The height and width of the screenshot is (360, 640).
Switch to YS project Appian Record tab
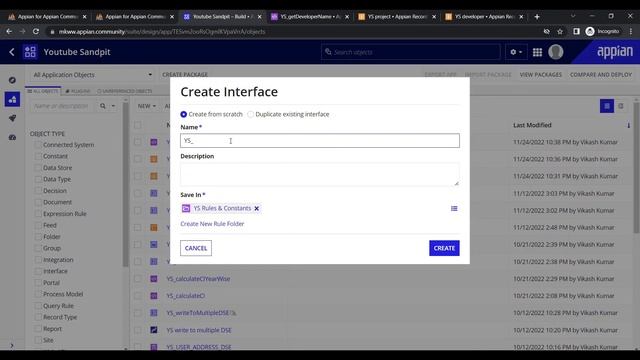(396, 16)
